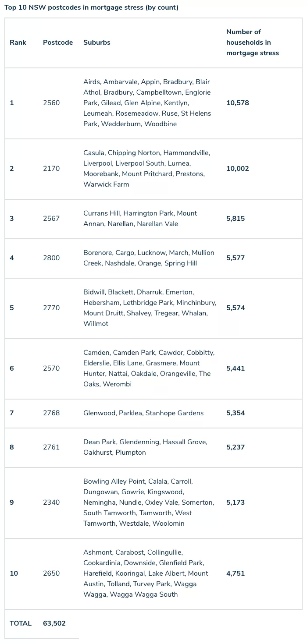Select the Bowling Alley Point suburbs cell
Image resolution: width=307 pixels, height=644 pixels.
(x=149, y=502)
